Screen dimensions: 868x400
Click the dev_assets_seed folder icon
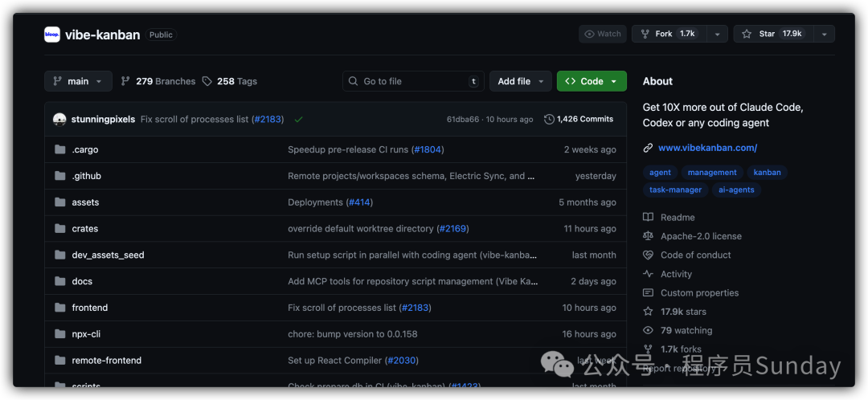59,255
